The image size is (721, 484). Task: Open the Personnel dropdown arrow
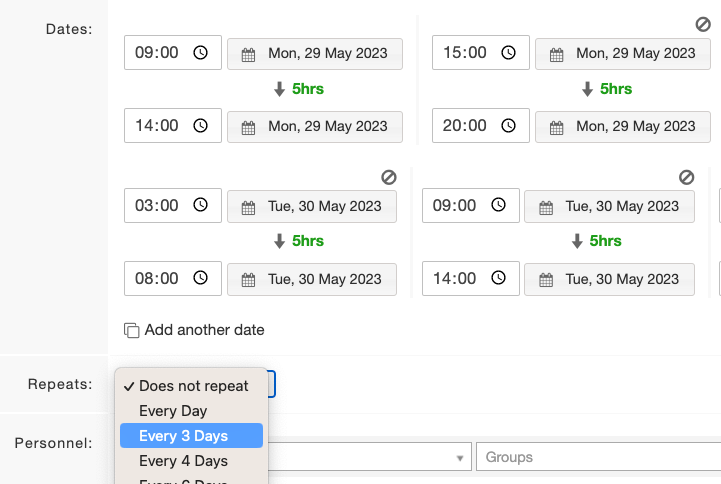(459, 458)
